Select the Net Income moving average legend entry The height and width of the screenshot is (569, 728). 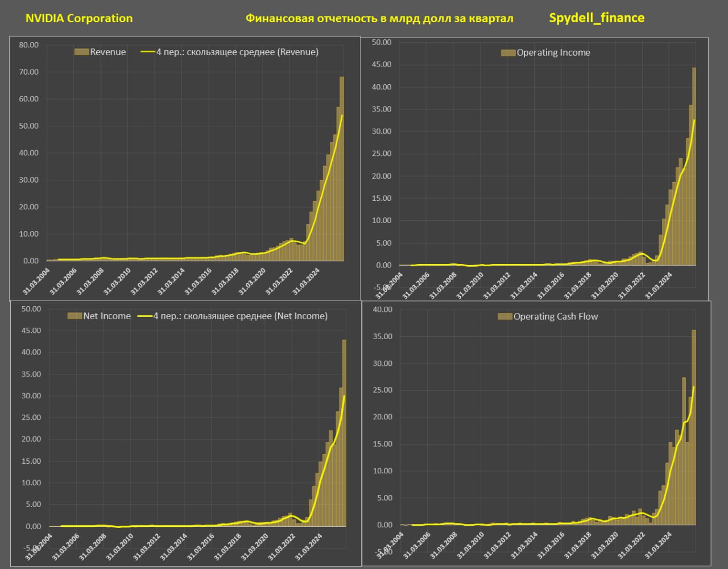pyautogui.click(x=233, y=316)
